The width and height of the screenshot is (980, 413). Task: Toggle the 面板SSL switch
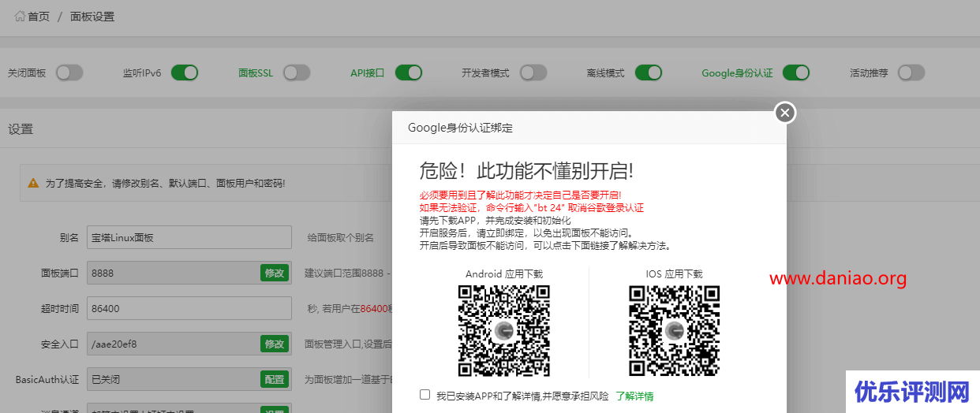(297, 73)
